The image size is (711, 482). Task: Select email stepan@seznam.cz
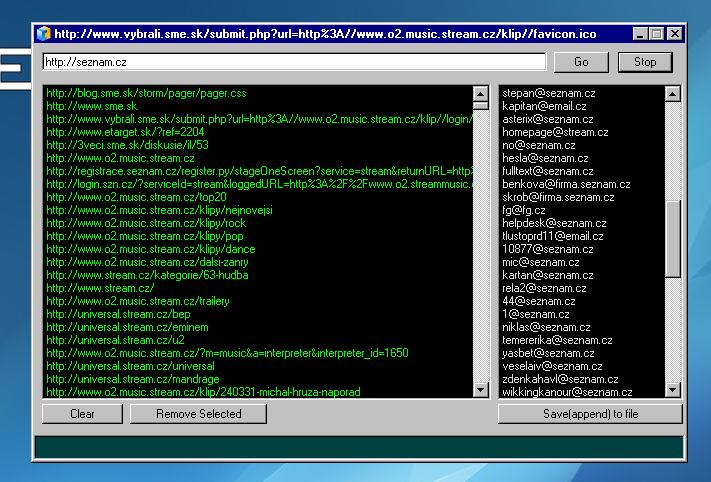coord(549,93)
